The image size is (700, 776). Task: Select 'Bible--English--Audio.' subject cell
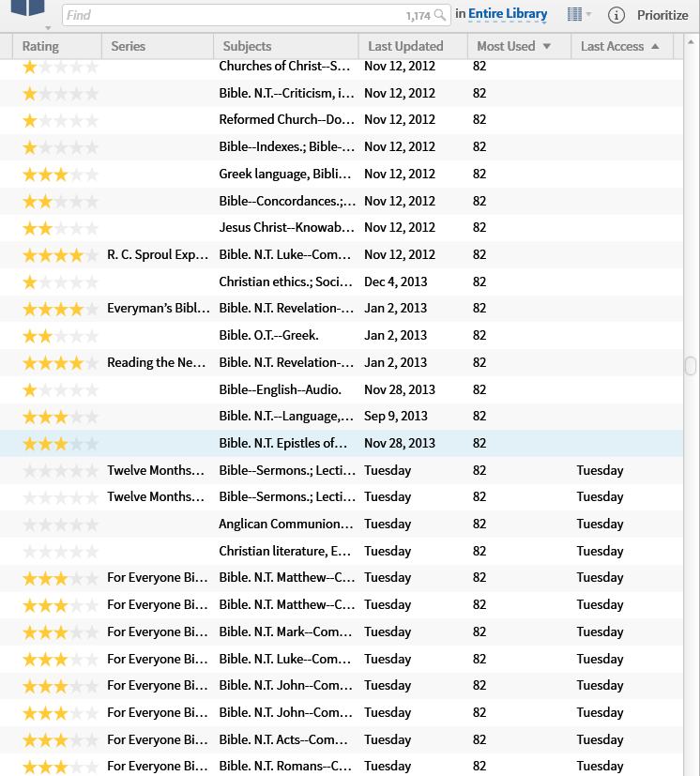tap(281, 390)
